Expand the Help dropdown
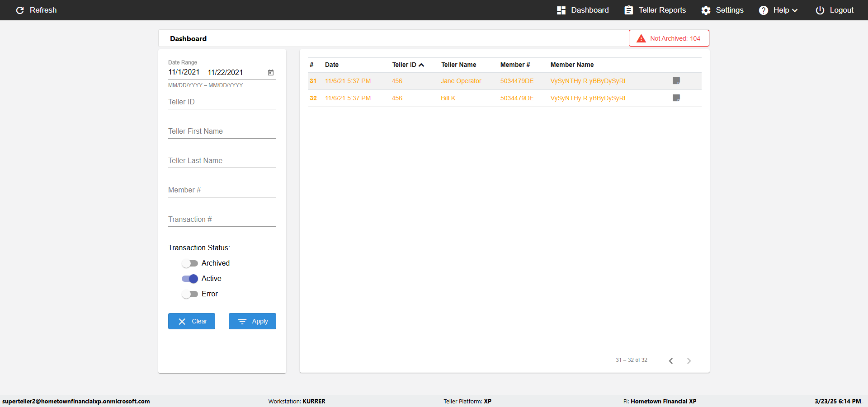The image size is (868, 407). 778,10
